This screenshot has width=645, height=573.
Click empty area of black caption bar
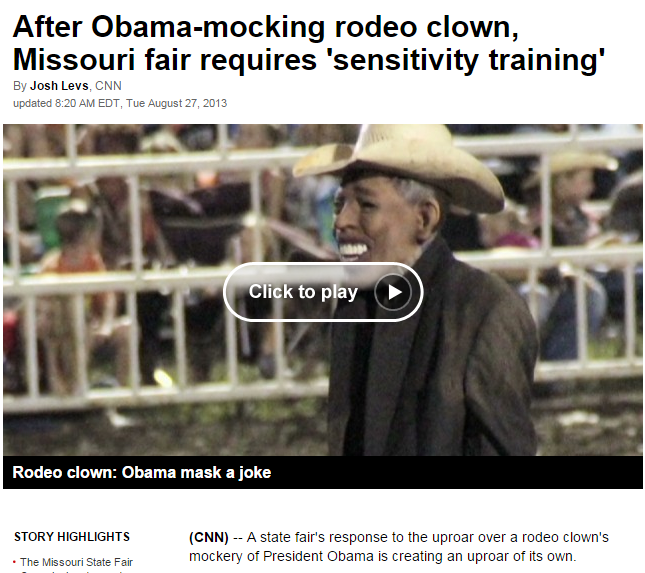(452, 472)
